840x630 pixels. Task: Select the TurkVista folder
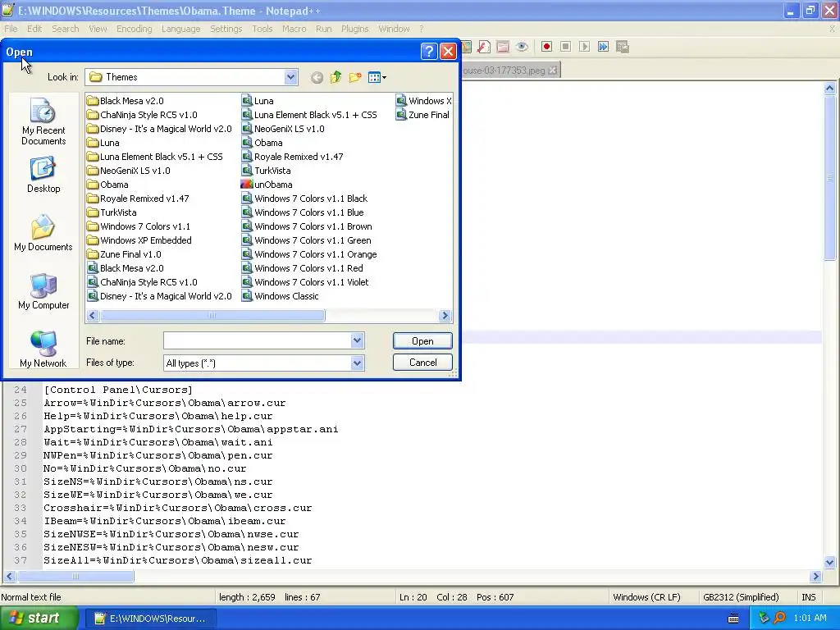[x=112, y=212]
